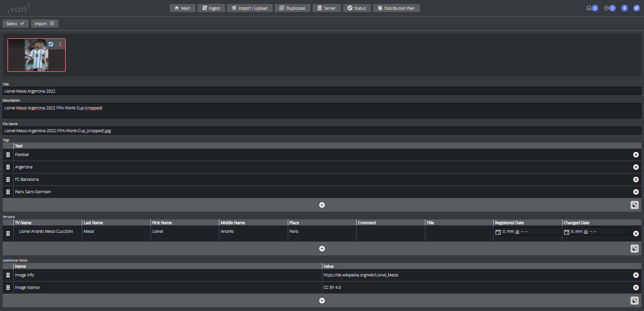Screen dimensions: 644x311
Task: Switch to the Server tab
Action: point(327,8)
